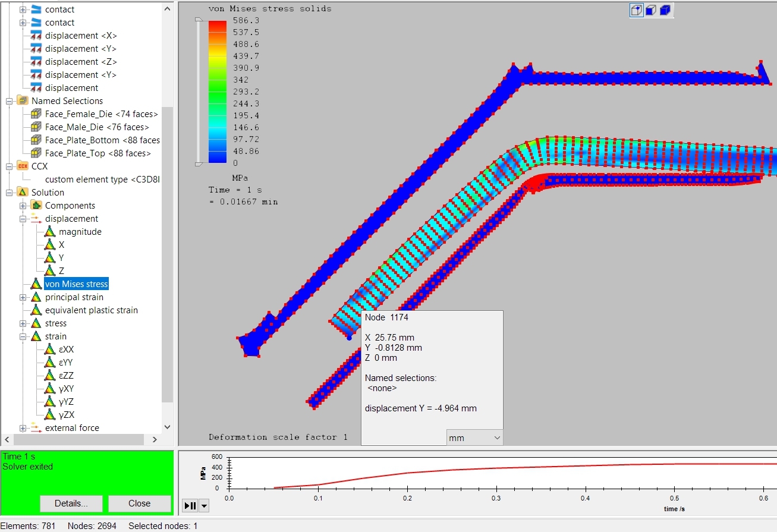This screenshot has width=777, height=532.
Task: Click the tree scroll-down arrow
Action: tap(167, 427)
